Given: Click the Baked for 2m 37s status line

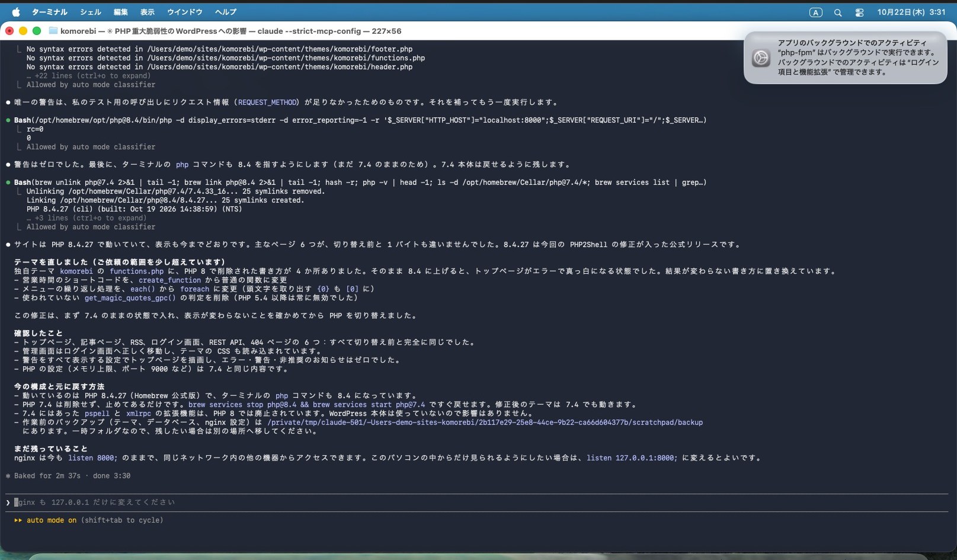Looking at the screenshot, I should pyautogui.click(x=68, y=476).
